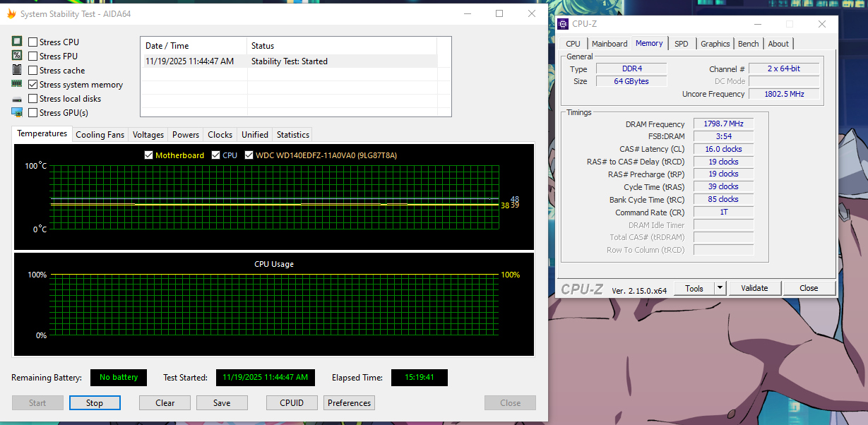Click the Clear button in AIDA64
This screenshot has height=425, width=868.
(x=165, y=403)
